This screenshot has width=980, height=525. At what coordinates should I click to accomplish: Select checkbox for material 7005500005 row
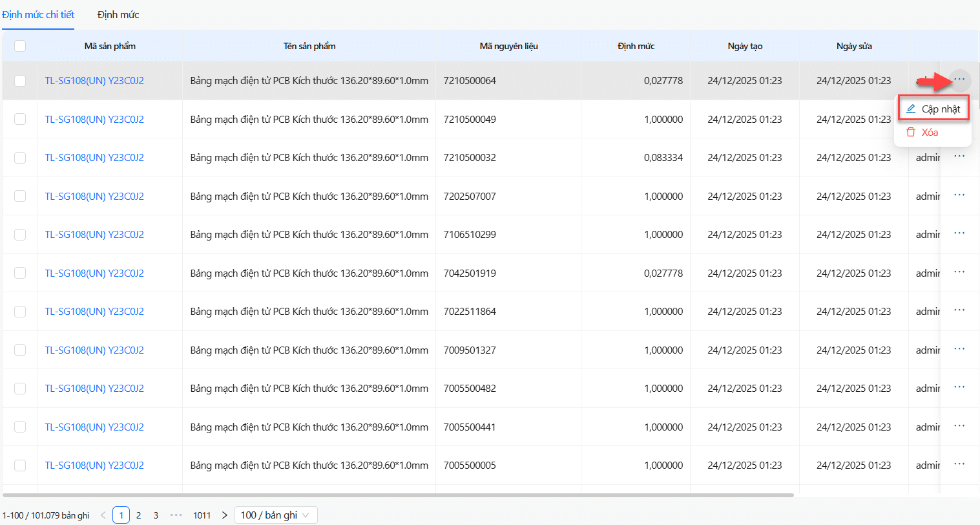pyautogui.click(x=20, y=466)
